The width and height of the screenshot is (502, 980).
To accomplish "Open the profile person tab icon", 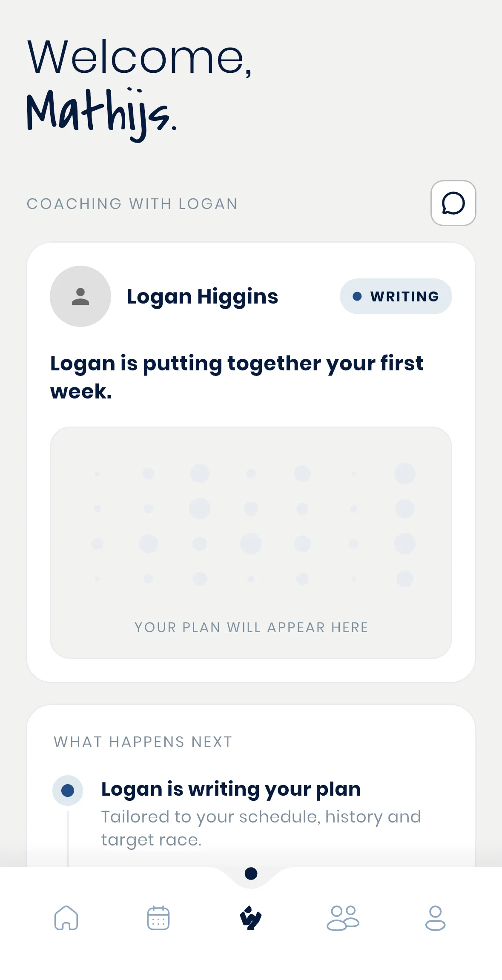I will (x=435, y=918).
